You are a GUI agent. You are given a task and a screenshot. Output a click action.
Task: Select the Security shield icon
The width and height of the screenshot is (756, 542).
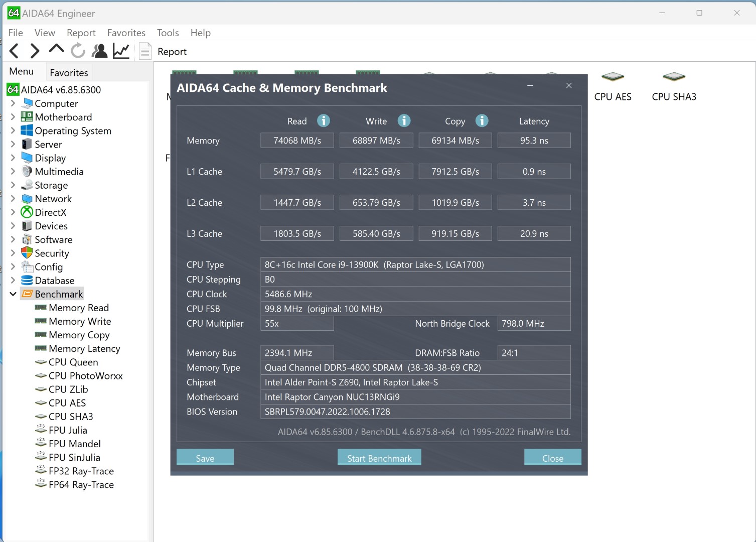tap(27, 253)
